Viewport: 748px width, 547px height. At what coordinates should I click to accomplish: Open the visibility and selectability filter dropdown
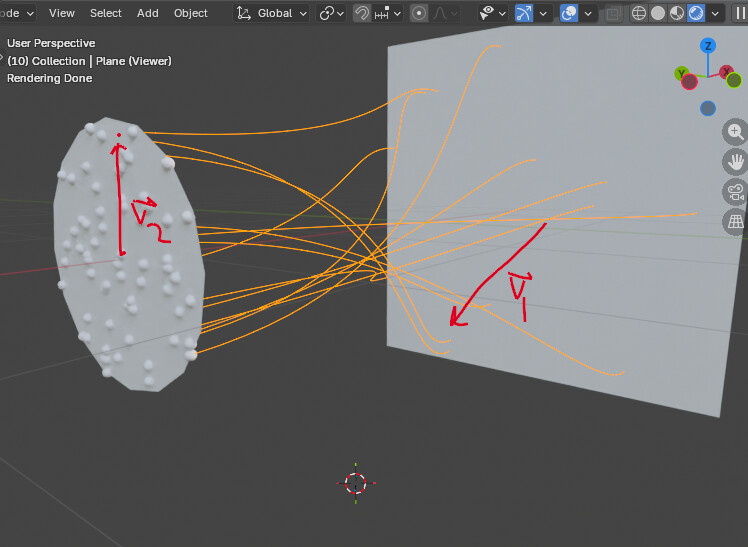click(x=493, y=13)
